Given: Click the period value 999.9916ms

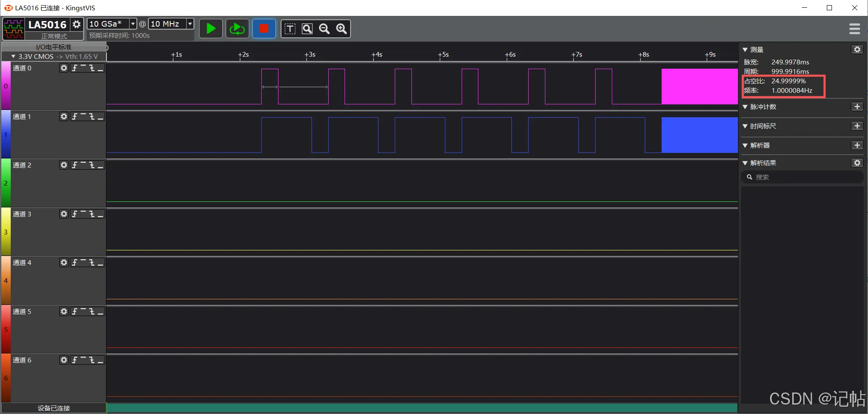Looking at the screenshot, I should 790,71.
